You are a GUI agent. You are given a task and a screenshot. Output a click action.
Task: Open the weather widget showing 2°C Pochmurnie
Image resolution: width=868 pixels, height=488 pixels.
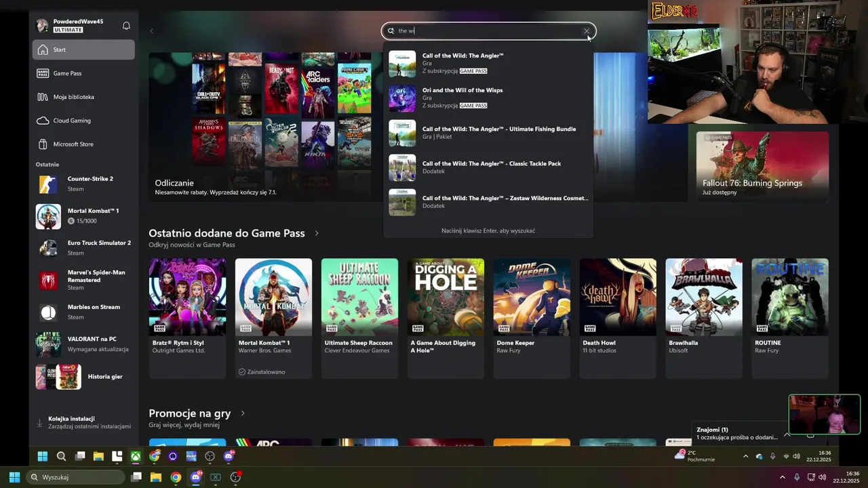(x=694, y=455)
